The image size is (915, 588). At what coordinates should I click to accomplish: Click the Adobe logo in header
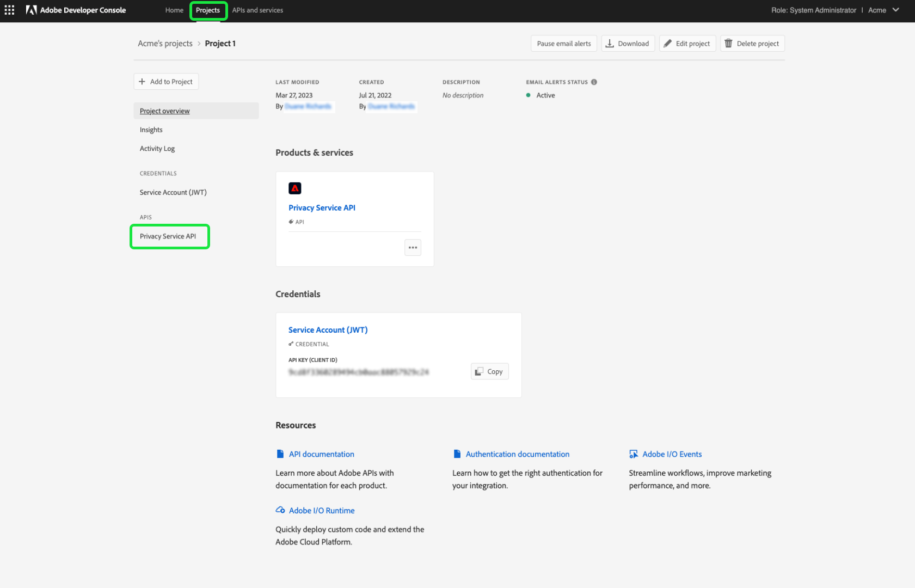point(31,10)
